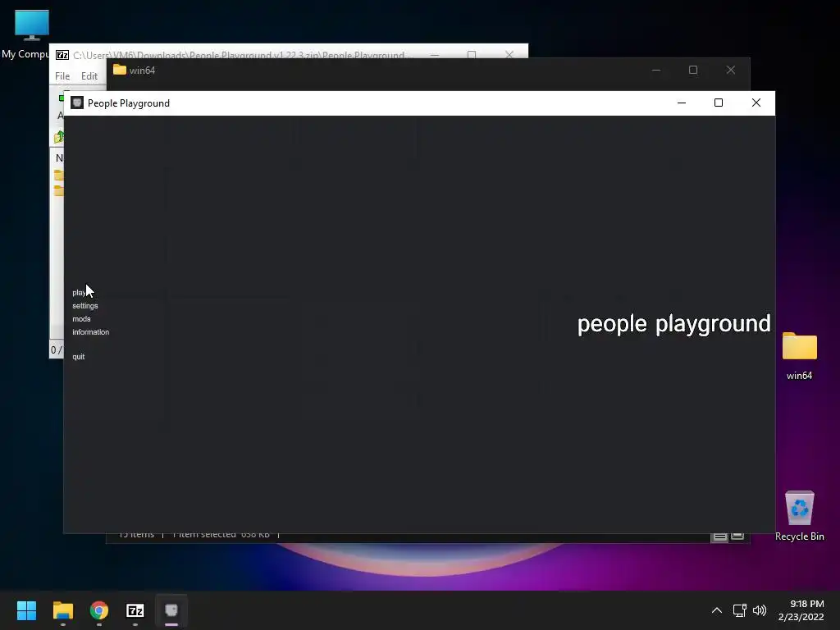Show hidden system tray icons

point(717,610)
